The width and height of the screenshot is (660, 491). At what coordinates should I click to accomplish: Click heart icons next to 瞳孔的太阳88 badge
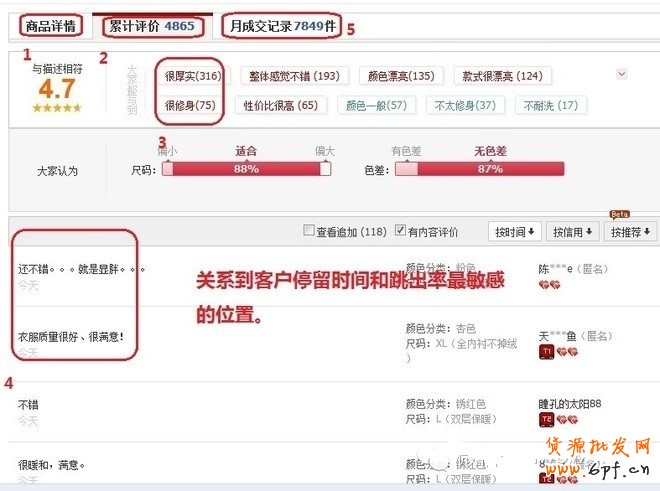[x=567, y=419]
